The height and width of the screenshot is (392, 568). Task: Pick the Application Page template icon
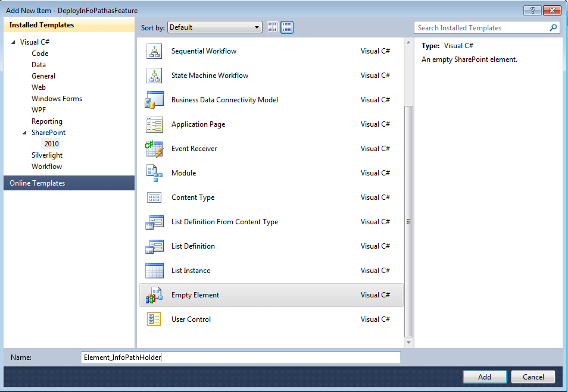point(154,124)
